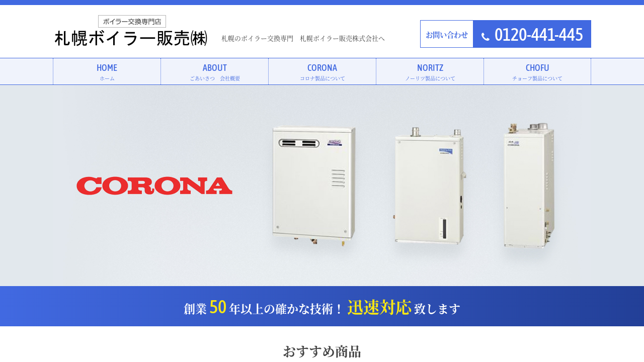Image resolution: width=644 pixels, height=362 pixels.
Task: Click the ボイラー交換専門店 badge above the logo
Action: pos(132,21)
